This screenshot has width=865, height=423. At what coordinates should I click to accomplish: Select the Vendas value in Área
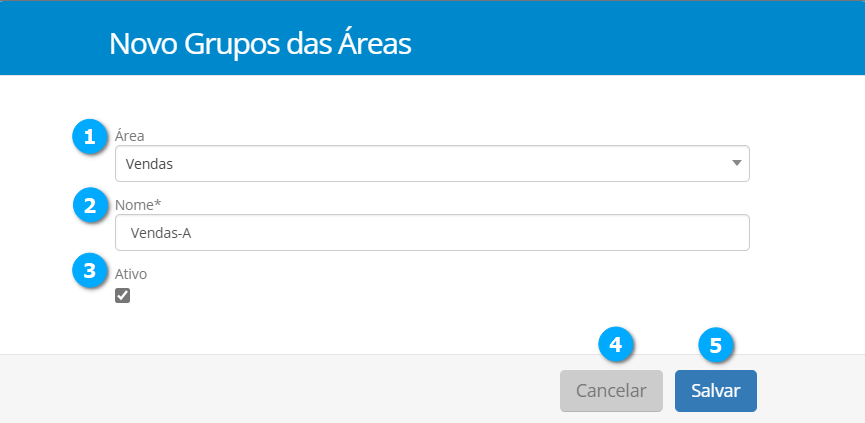tap(152, 163)
